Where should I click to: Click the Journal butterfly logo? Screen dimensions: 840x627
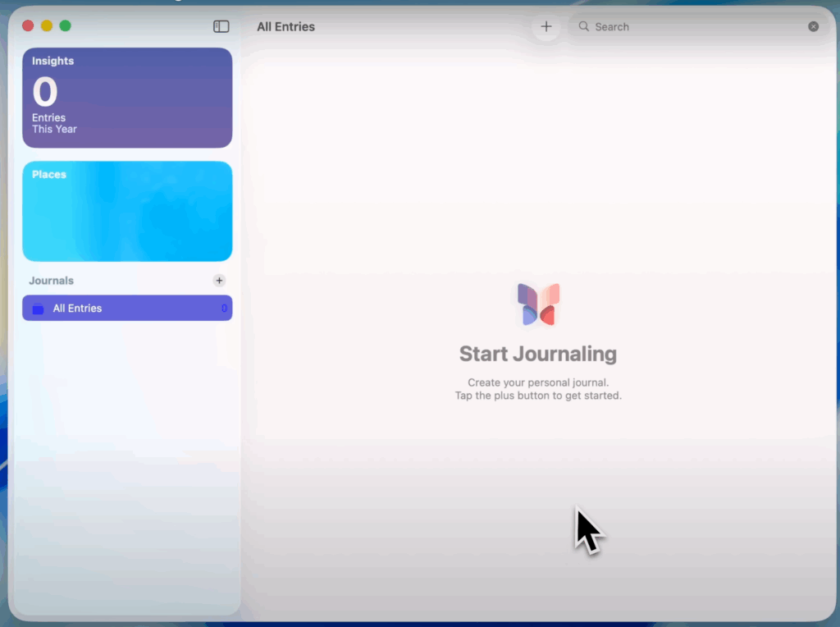point(538,304)
